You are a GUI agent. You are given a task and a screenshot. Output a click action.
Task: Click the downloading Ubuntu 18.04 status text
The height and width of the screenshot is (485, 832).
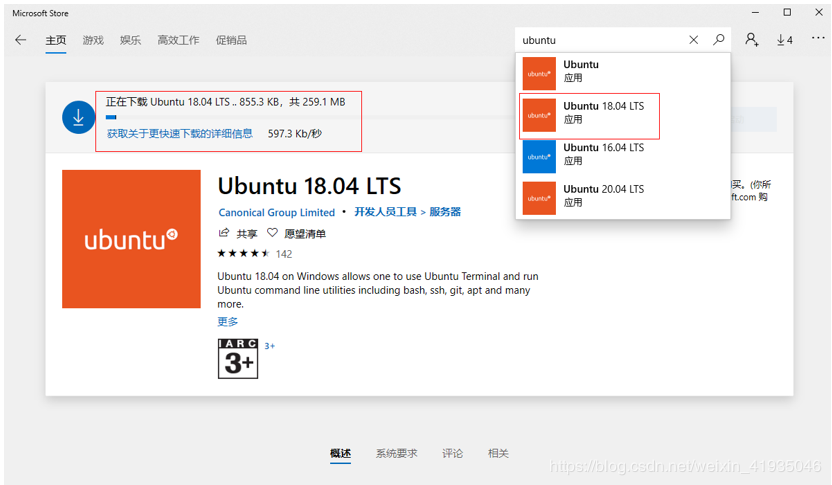pyautogui.click(x=226, y=102)
